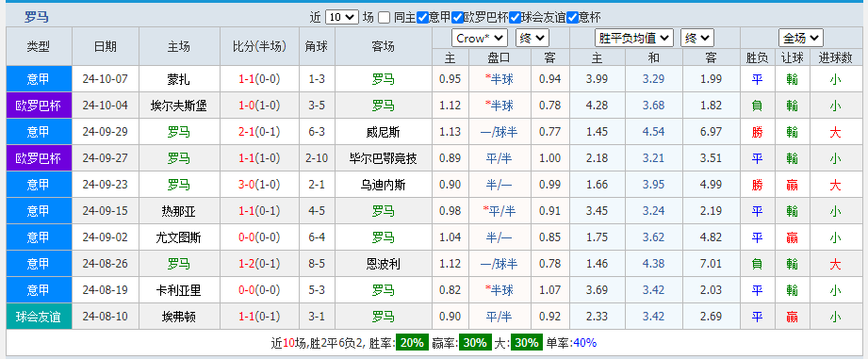This screenshot has height=359, width=868.
Task: Click the draw odds value 3.95
Action: point(654,186)
